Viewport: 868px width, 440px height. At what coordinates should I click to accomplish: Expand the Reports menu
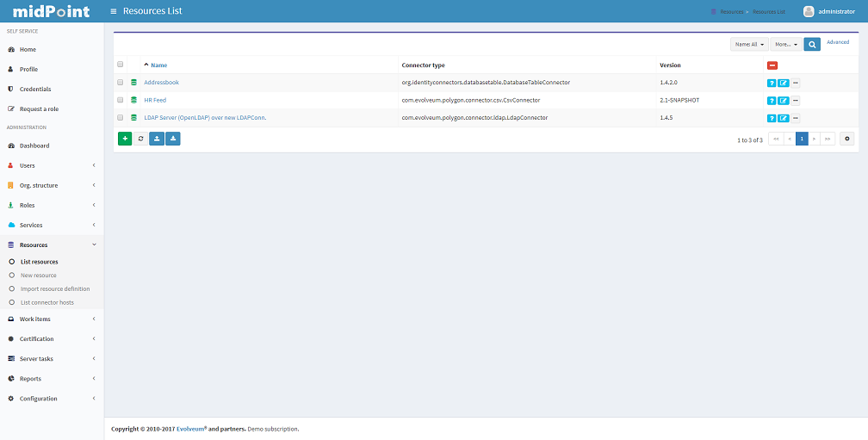52,379
